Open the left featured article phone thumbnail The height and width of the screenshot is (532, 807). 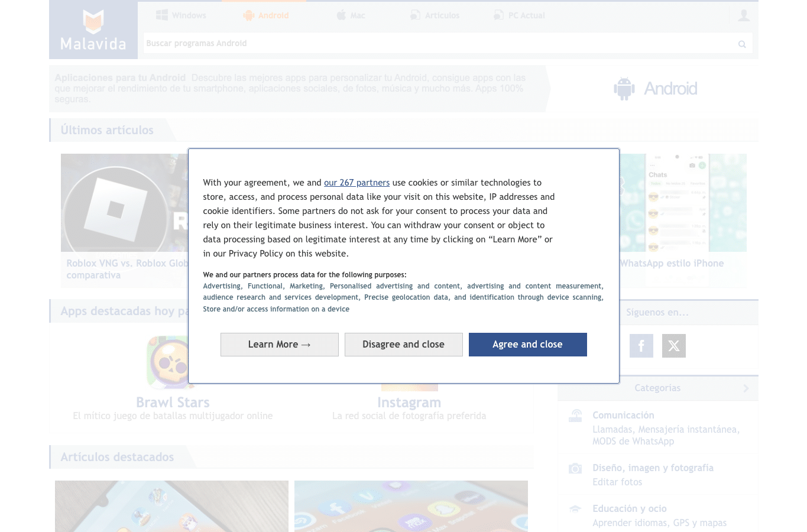171,506
